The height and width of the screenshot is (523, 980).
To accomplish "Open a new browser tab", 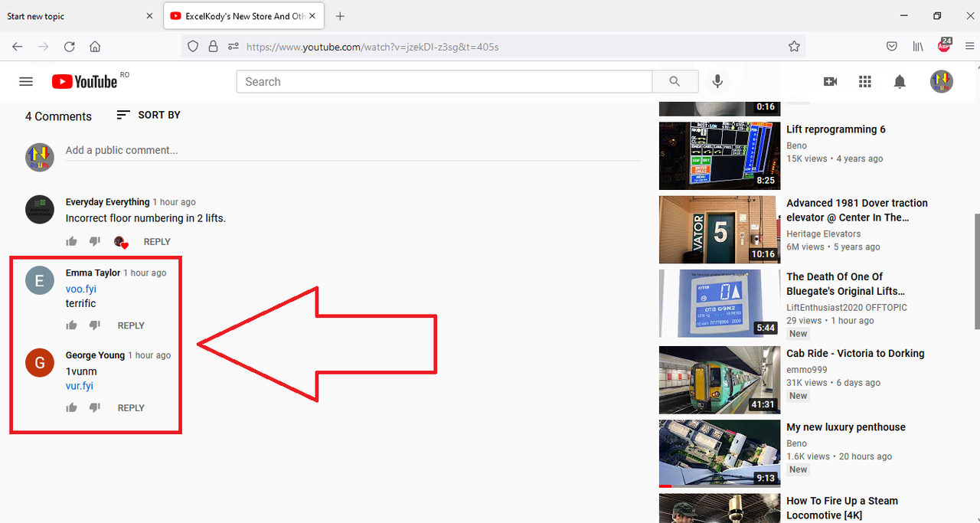I will (340, 16).
